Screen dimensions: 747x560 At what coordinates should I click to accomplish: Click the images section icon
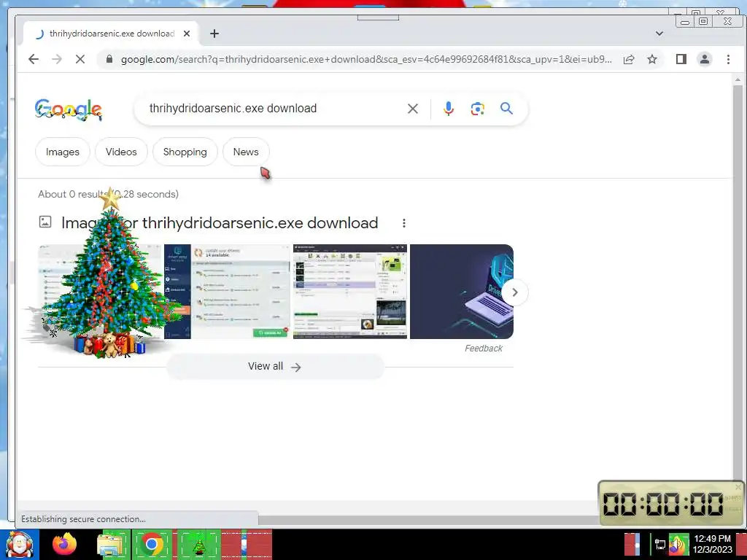point(45,222)
